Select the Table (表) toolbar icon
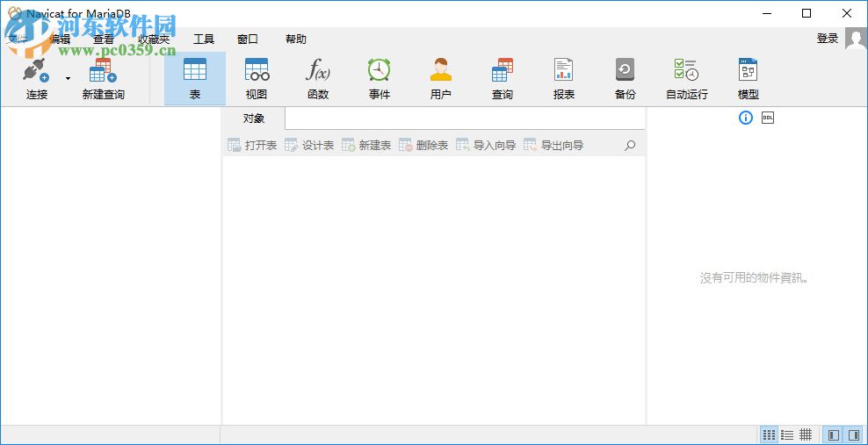Viewport: 868px width, 445px height. (x=195, y=79)
